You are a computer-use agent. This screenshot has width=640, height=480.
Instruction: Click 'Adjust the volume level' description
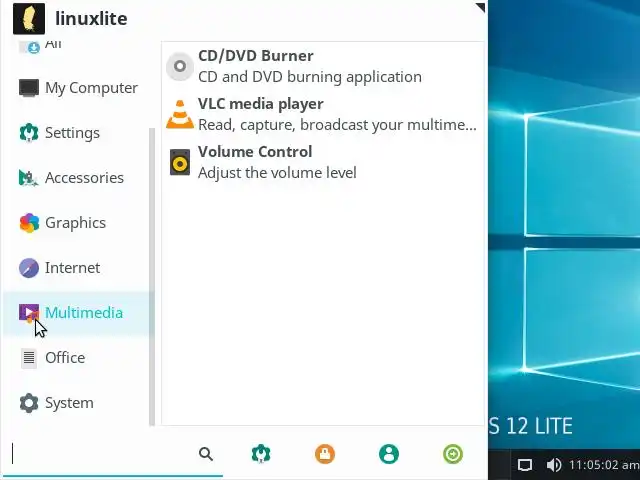click(277, 173)
